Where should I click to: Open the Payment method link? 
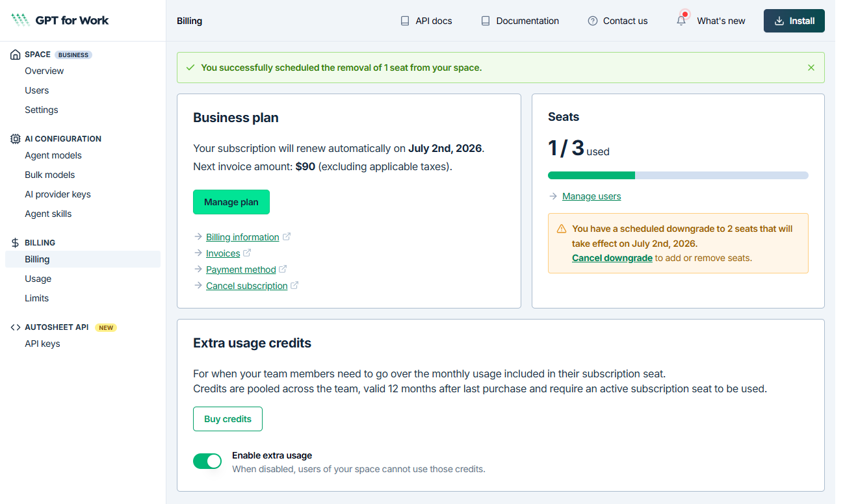coord(241,270)
